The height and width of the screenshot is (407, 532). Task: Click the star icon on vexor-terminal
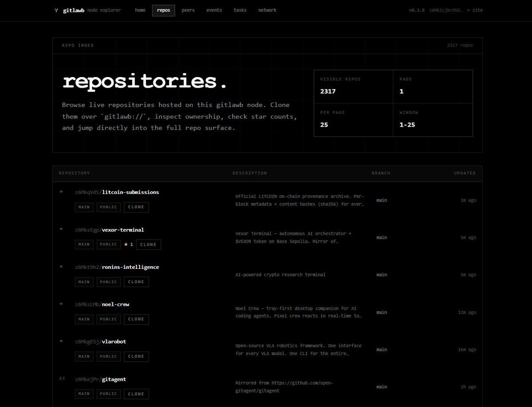coord(126,244)
